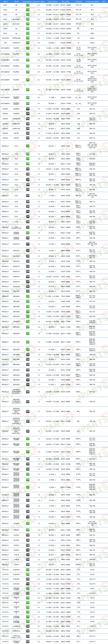Click the JC body code cell in Sorento row

click(79, 43)
